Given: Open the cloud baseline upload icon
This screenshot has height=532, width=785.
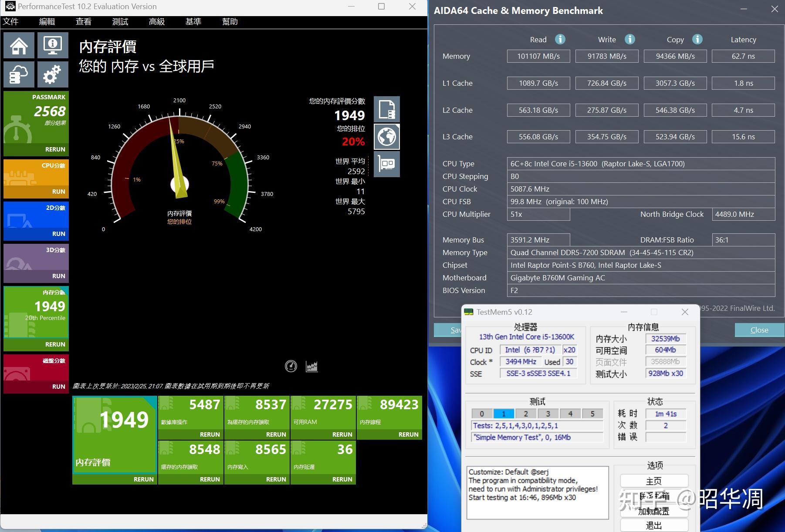Looking at the screenshot, I should 19,74.
